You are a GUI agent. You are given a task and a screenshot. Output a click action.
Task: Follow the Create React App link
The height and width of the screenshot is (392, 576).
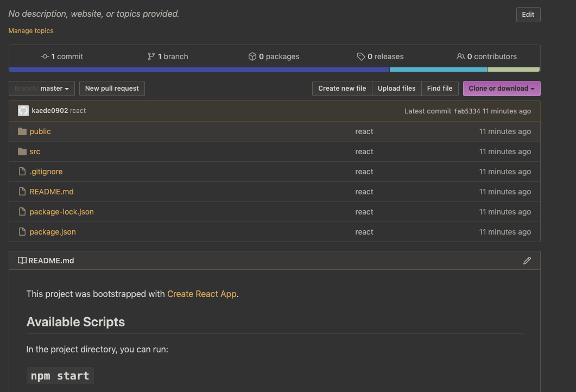[x=201, y=294]
